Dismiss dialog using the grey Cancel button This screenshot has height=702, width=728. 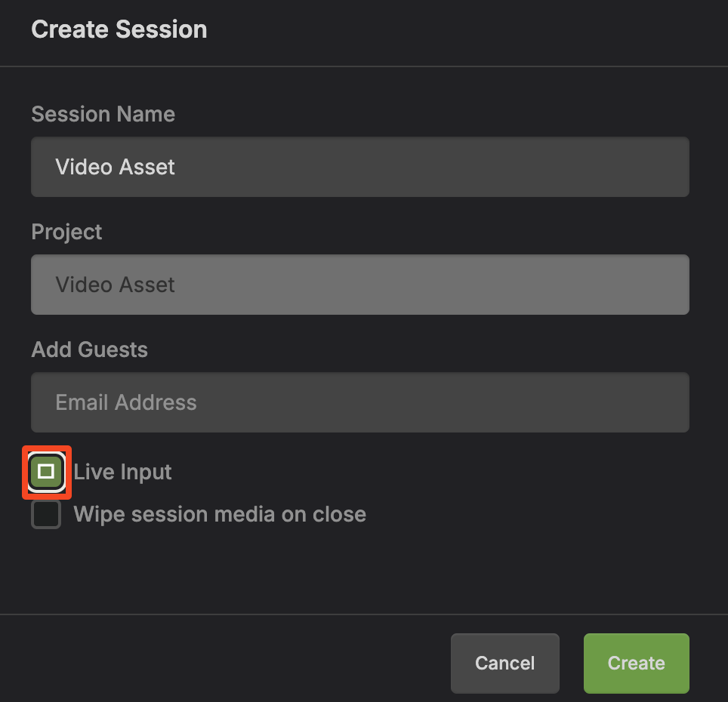coord(504,663)
